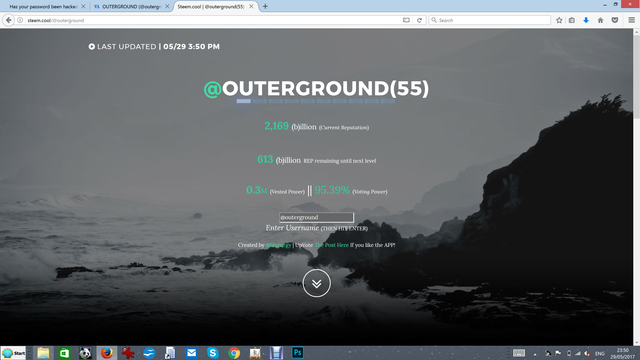Open the Mail app from taskbar
This screenshot has height=360, width=640.
191,353
